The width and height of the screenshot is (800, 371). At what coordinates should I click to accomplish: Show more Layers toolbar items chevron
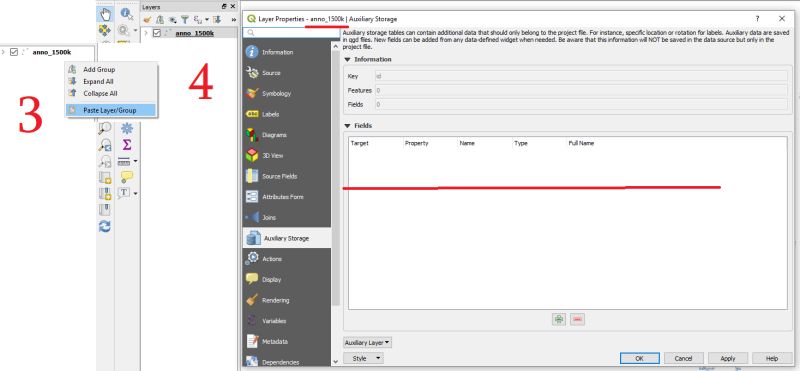(234, 19)
